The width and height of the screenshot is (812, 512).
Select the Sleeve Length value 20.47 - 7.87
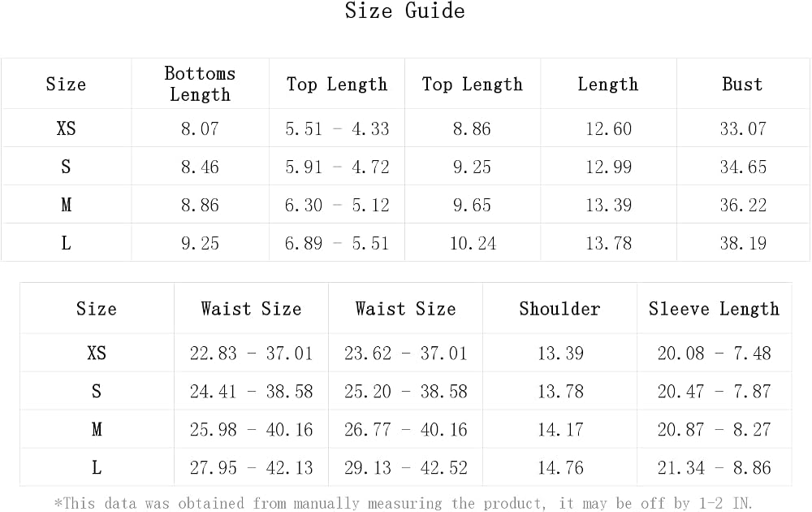tap(714, 392)
